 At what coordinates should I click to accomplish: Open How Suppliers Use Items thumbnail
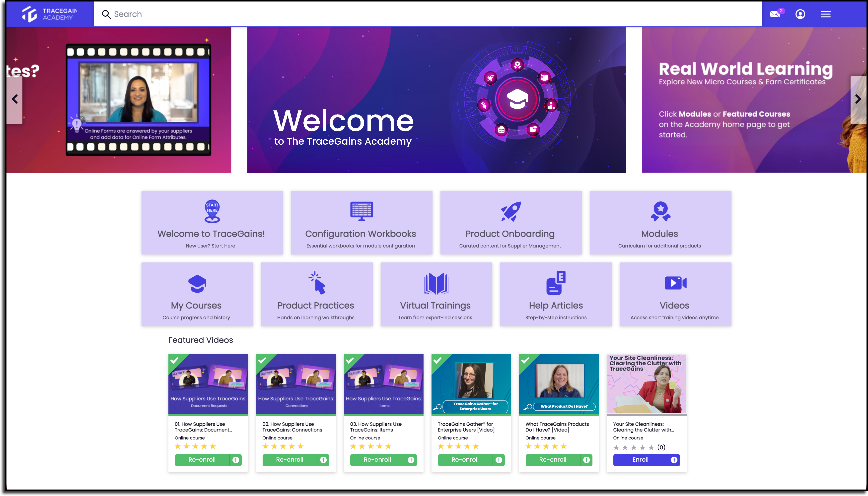pos(384,384)
